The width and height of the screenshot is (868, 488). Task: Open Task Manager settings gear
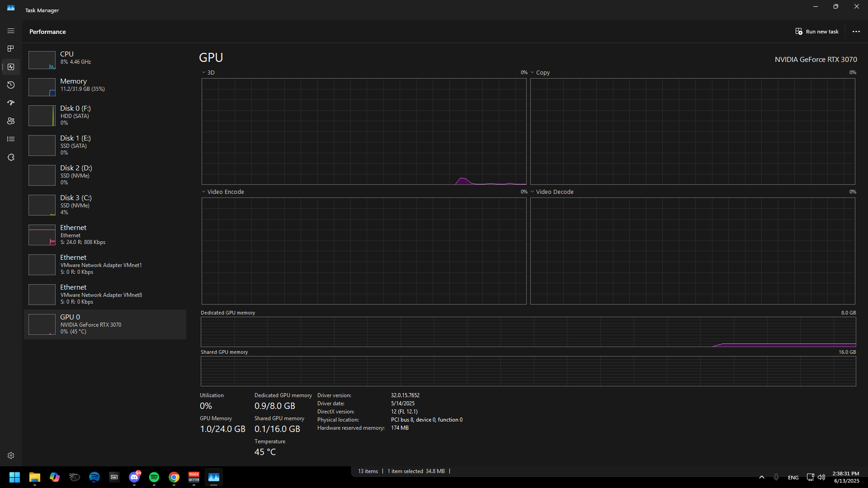(11, 455)
